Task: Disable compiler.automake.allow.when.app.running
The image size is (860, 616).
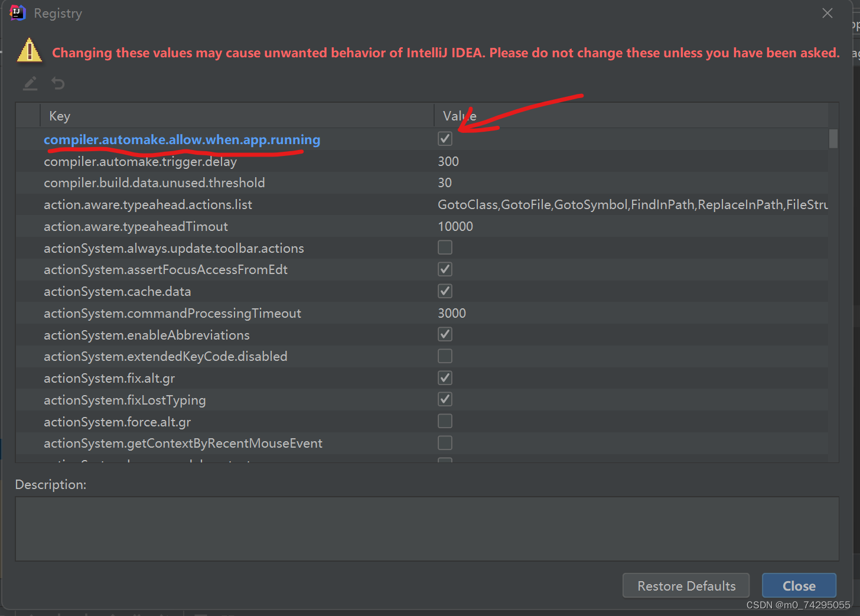Action: pyautogui.click(x=445, y=138)
